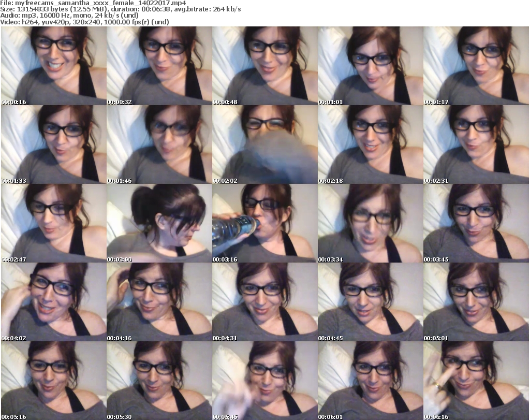Viewport: 530px width, 420px height.
Task: Click the Audio mp3 16000 Hz info line
Action: pyautogui.click(x=70, y=16)
